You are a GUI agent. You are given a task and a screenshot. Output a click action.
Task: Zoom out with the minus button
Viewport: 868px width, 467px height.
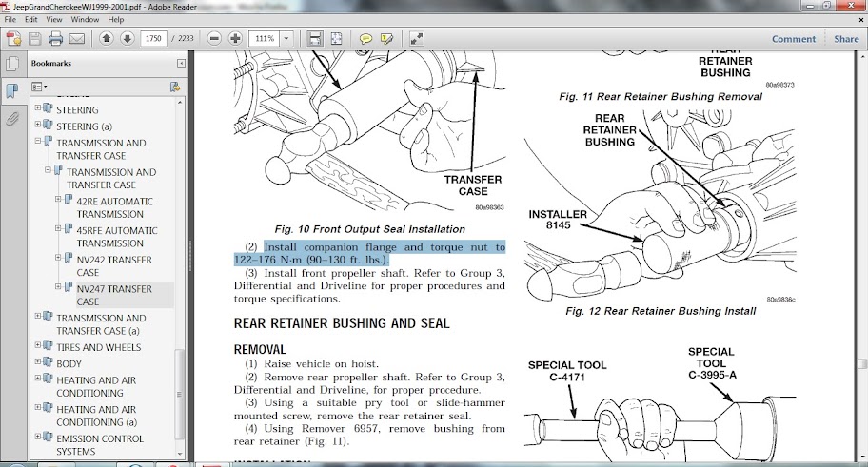[214, 38]
